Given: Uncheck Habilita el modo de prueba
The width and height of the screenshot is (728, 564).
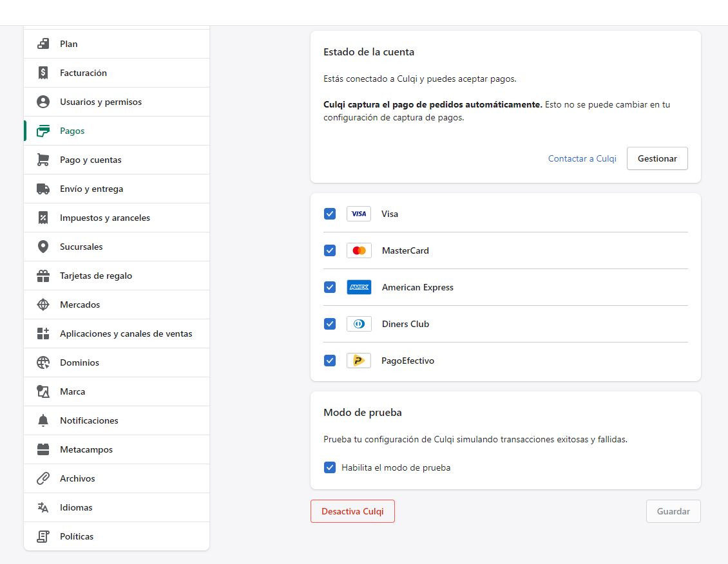Looking at the screenshot, I should click(x=330, y=467).
